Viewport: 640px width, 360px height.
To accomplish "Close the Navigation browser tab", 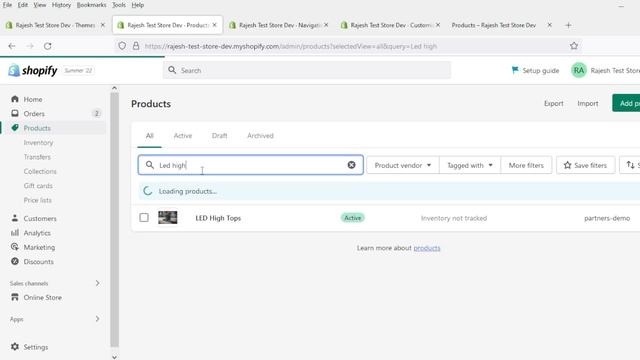I will click(326, 25).
